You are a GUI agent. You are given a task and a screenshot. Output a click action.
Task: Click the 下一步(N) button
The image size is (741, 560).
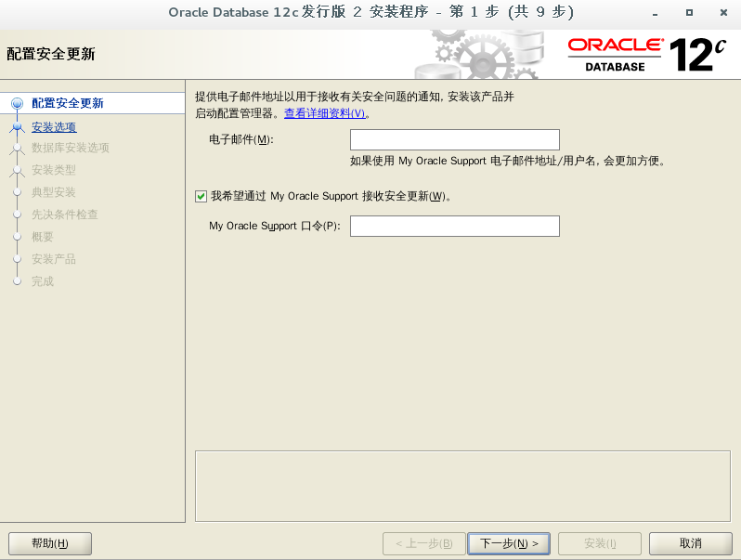point(509,543)
